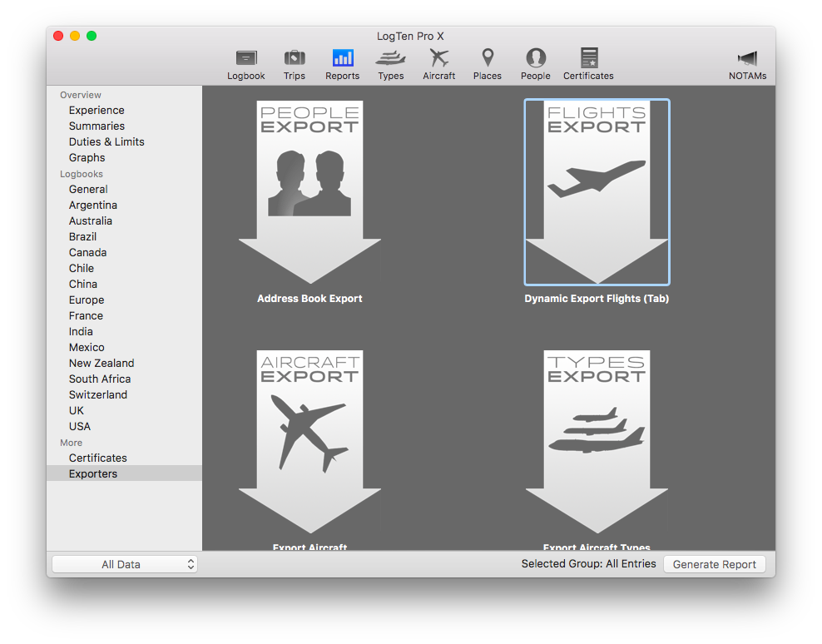Click the green zoom window button
This screenshot has height=644, width=822.
[x=92, y=36]
